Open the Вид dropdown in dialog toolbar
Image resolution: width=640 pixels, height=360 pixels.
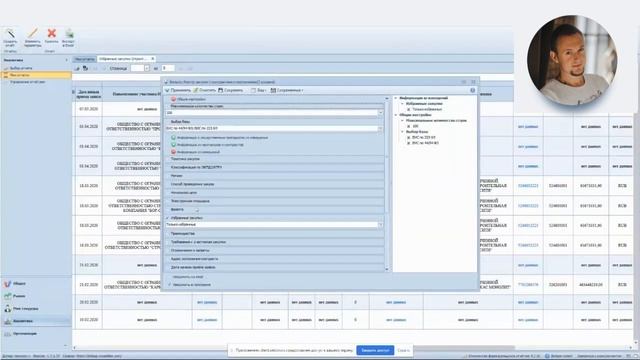(259, 90)
